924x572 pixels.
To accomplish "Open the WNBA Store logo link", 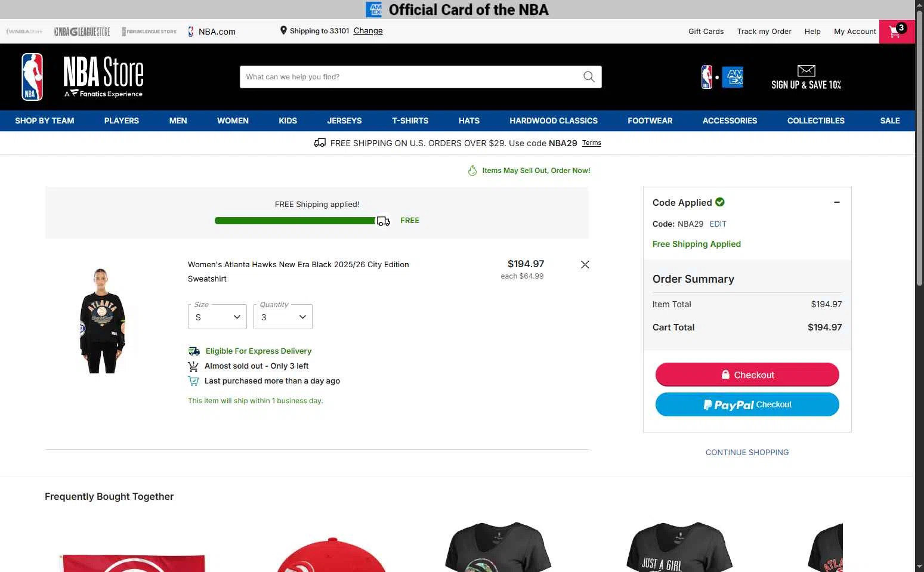I will click(24, 32).
